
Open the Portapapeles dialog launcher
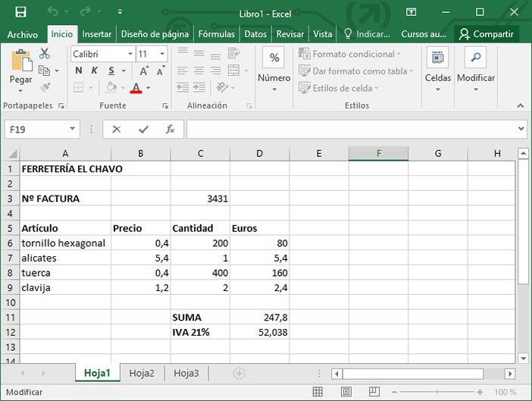pos(61,106)
